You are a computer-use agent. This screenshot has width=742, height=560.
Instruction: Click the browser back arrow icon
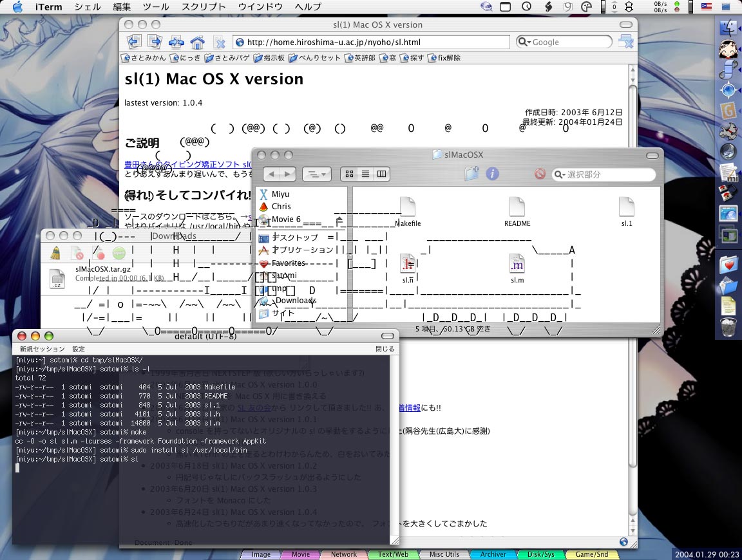point(134,42)
